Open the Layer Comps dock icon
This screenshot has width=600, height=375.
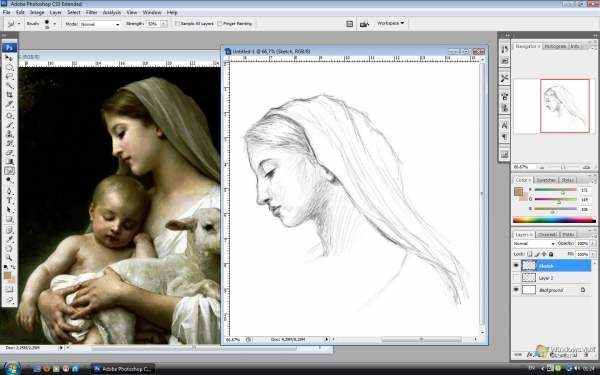504,154
